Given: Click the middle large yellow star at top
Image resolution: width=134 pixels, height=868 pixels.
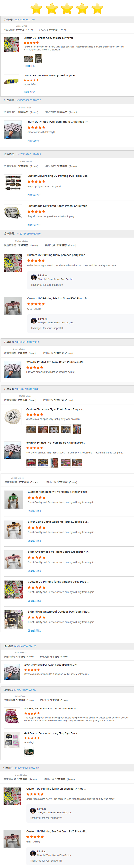Looking at the screenshot, I should click(67, 8).
